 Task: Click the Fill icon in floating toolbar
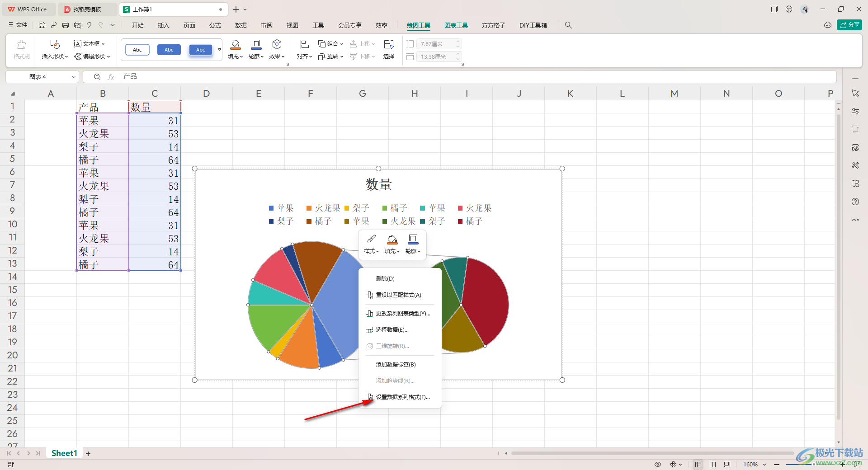point(392,239)
